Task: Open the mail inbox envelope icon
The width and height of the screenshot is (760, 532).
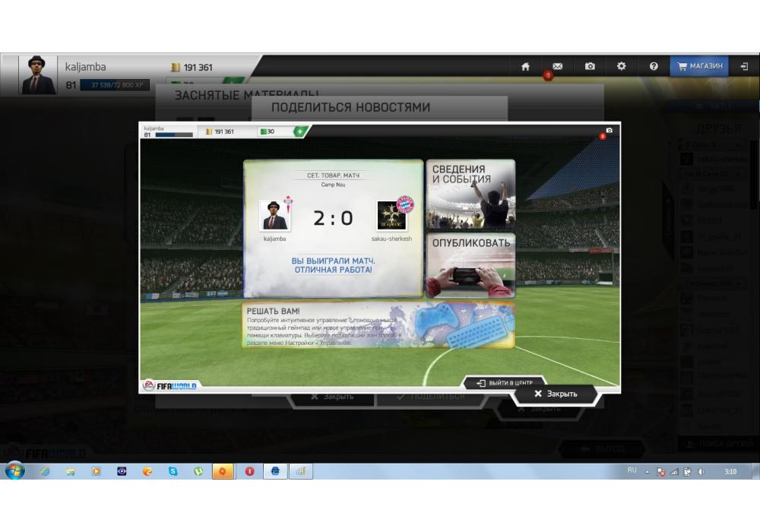Action: (x=557, y=66)
